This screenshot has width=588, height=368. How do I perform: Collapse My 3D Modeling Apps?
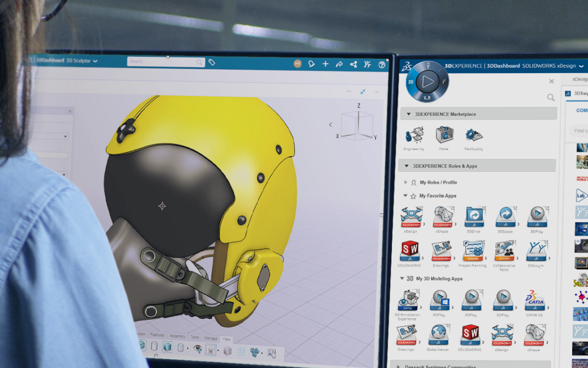tap(402, 278)
